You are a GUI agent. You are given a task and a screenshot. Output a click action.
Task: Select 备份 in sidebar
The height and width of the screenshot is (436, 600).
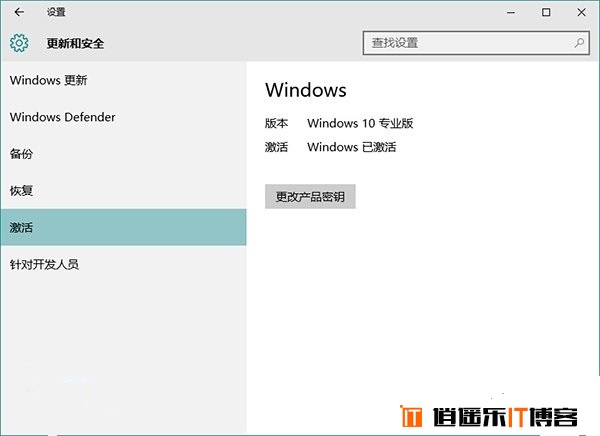(x=123, y=154)
